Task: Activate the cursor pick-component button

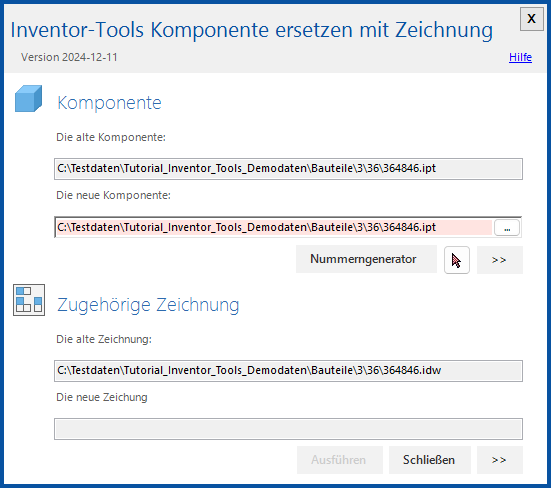Action: (456, 260)
